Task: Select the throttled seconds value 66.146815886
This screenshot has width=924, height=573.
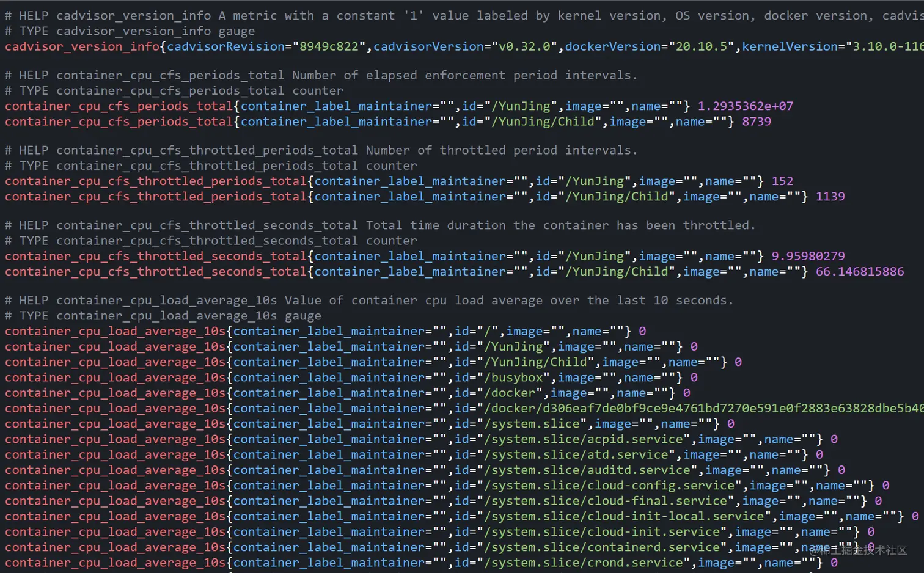Action: point(860,271)
